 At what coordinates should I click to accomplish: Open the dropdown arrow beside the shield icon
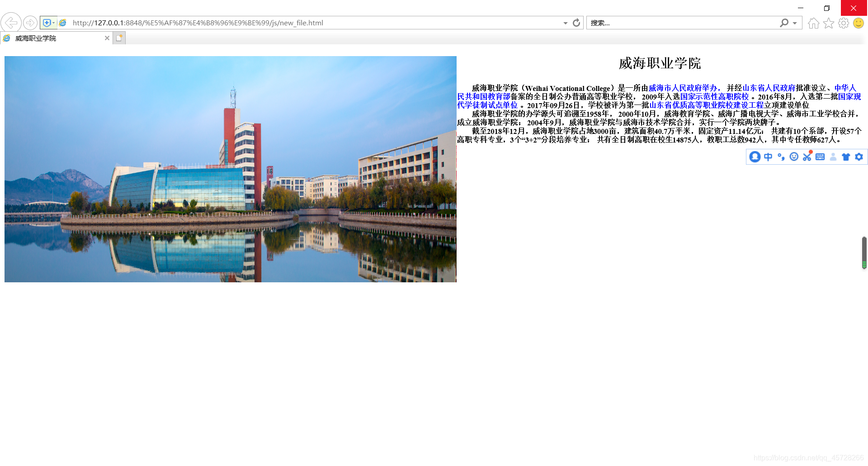[x=54, y=23]
